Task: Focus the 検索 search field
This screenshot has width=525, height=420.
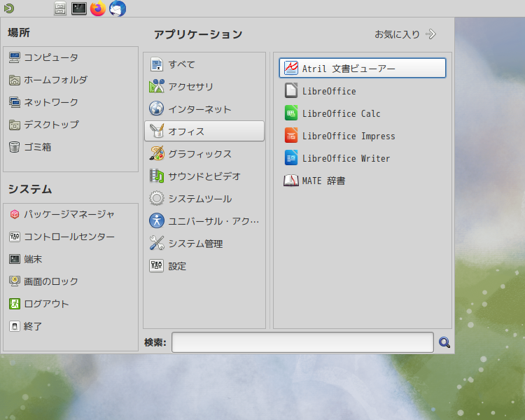Action: [x=302, y=342]
